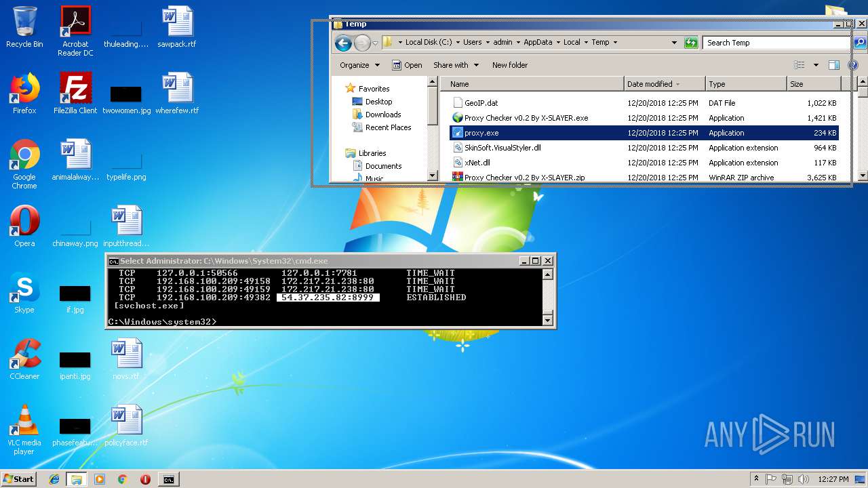Open Internet Explorer from taskbar

tap(54, 479)
